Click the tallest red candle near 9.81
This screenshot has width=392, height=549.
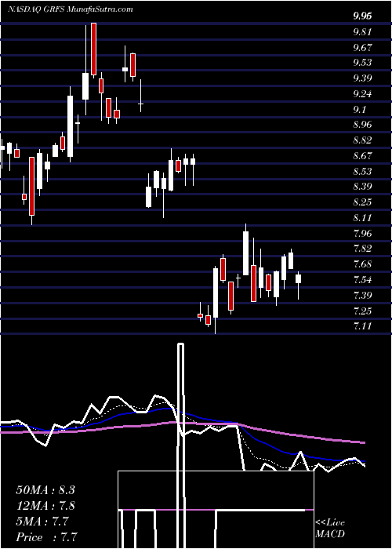[93, 49]
